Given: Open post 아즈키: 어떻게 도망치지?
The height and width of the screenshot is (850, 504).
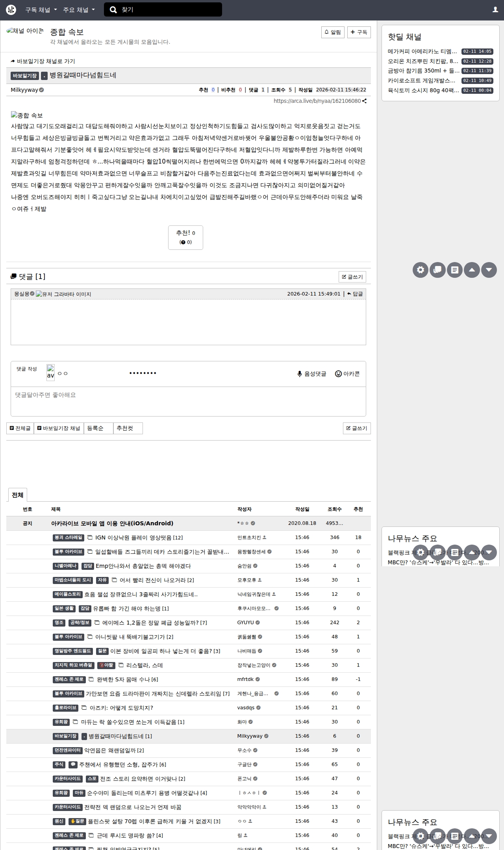Looking at the screenshot, I should coord(121,708).
